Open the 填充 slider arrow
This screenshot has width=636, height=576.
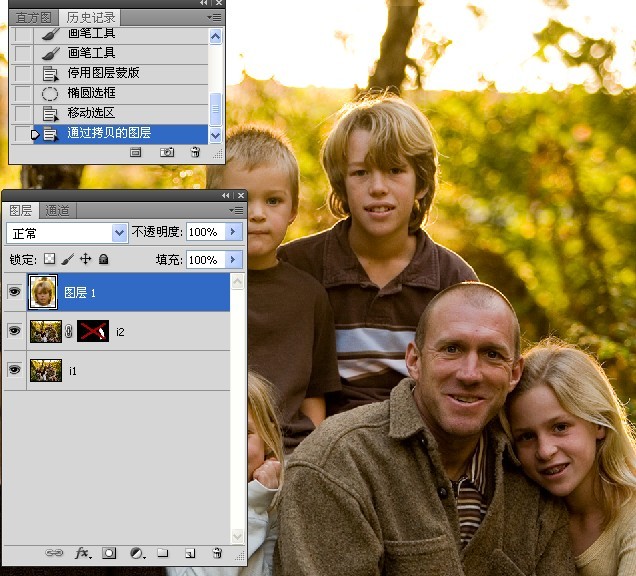[x=234, y=260]
